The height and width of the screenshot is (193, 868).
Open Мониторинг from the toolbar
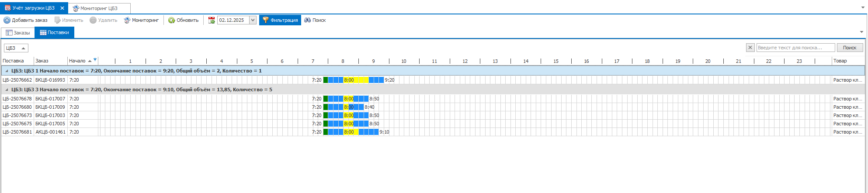coord(141,20)
